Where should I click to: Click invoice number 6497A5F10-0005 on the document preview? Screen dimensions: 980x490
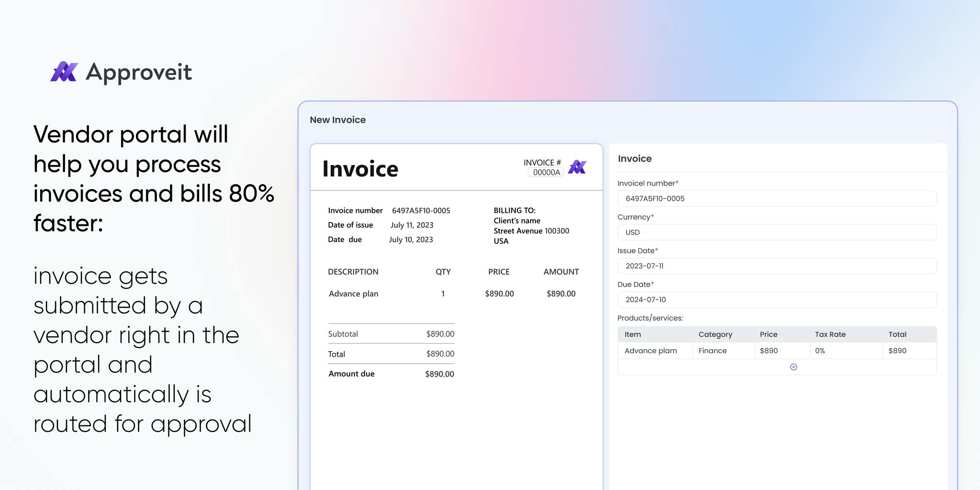[421, 211]
